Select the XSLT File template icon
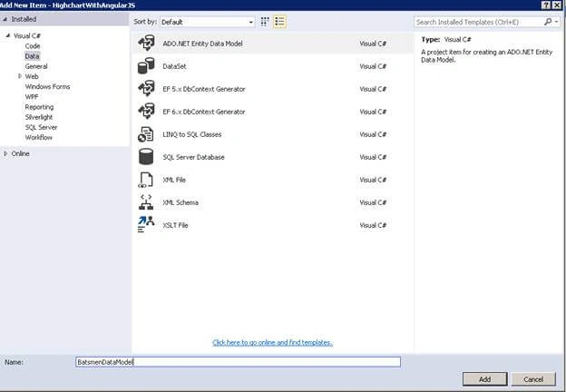 click(146, 225)
